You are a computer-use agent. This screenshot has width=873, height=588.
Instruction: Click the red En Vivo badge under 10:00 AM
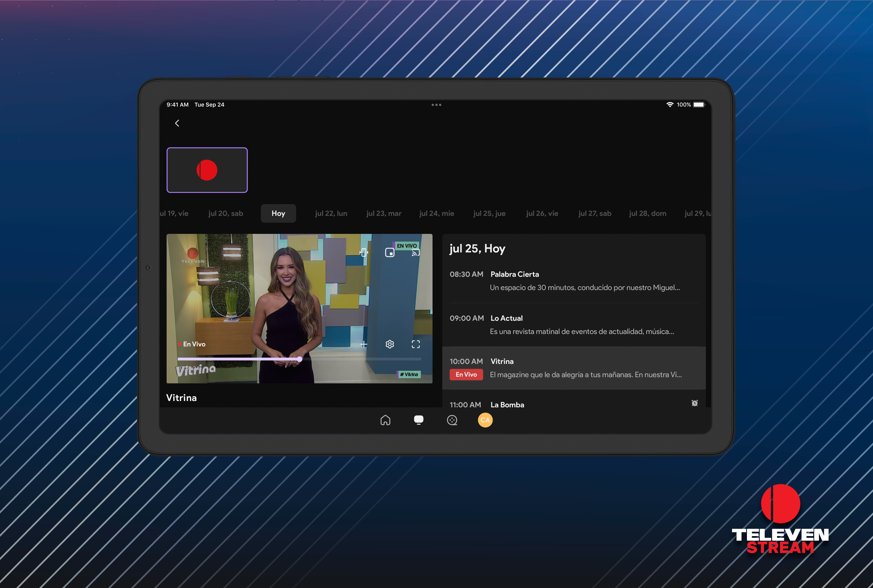pos(466,374)
